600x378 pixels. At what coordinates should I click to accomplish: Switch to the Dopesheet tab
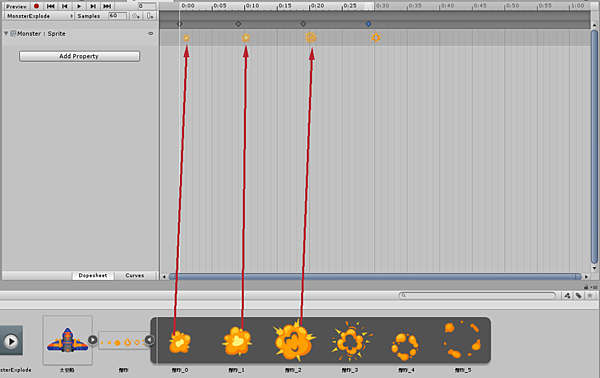pos(93,275)
